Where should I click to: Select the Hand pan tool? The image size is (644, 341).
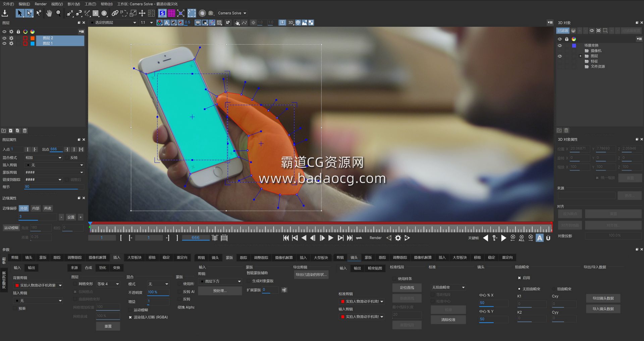[49, 13]
